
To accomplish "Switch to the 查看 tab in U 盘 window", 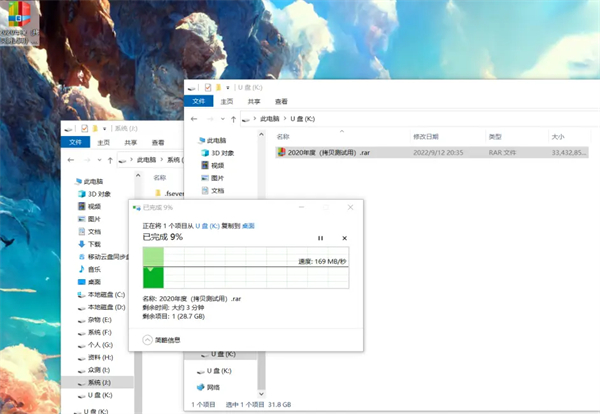I will (281, 101).
